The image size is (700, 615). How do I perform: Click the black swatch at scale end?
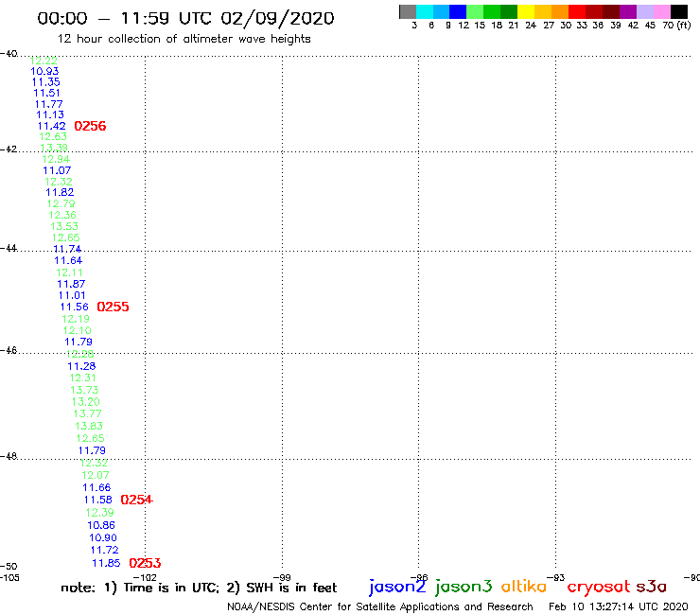679,11
